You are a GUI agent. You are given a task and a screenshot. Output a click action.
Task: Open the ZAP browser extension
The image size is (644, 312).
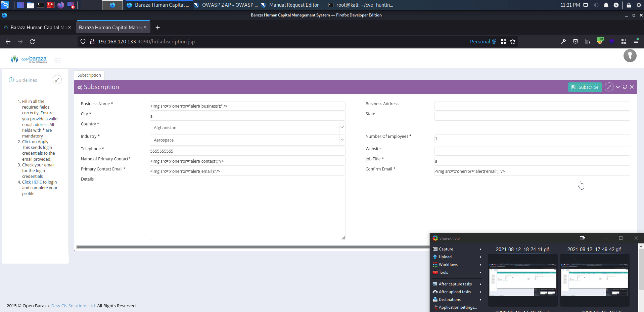click(x=600, y=41)
